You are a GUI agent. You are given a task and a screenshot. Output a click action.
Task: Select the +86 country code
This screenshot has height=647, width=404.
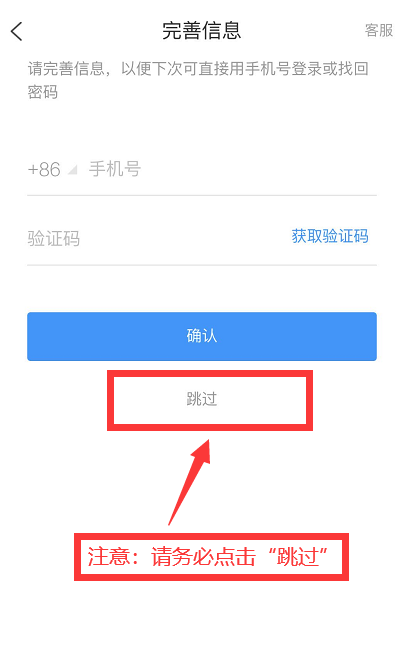tap(44, 169)
